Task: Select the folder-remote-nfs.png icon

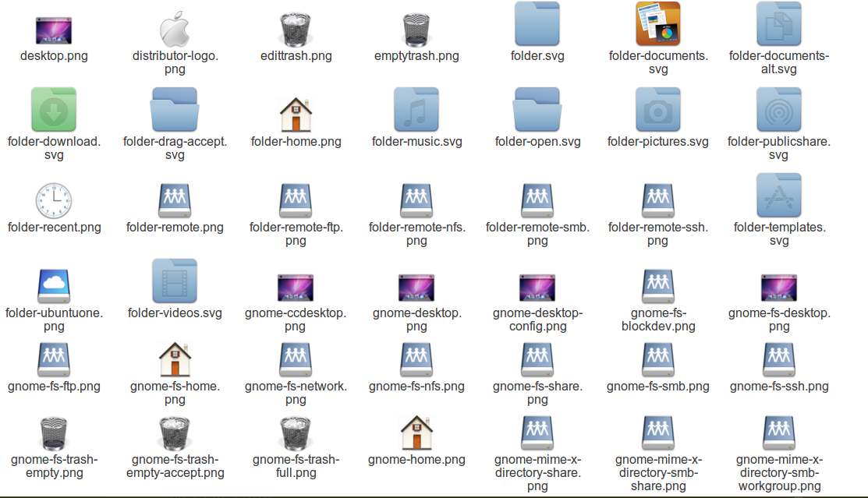Action: tap(416, 200)
